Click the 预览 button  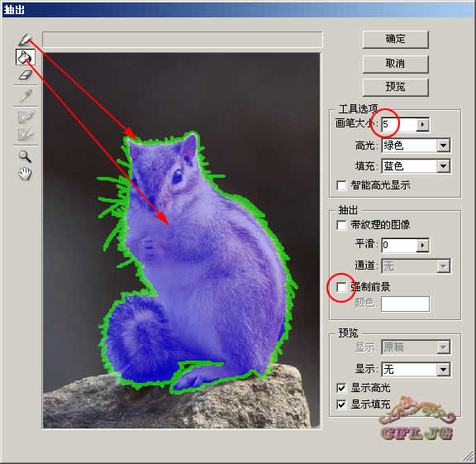pos(396,87)
